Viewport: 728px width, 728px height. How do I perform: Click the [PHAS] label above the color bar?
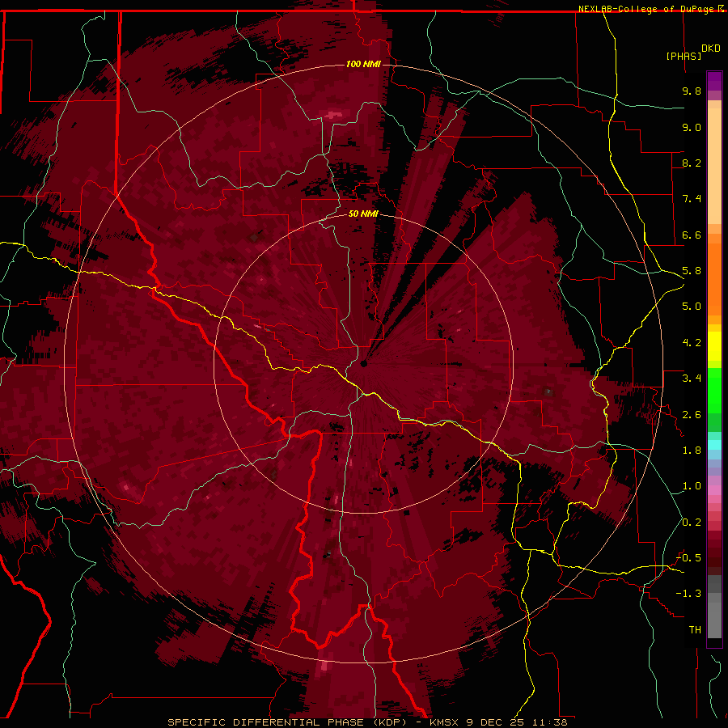684,56
